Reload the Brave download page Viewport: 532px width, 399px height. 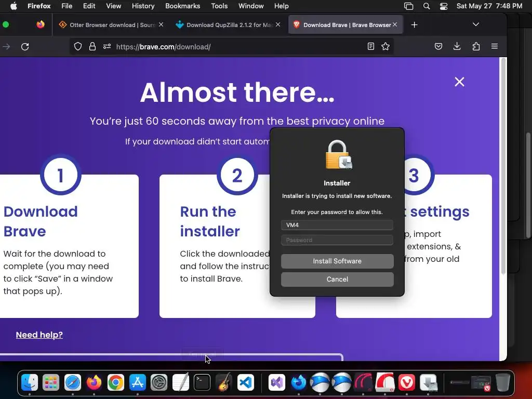point(25,46)
